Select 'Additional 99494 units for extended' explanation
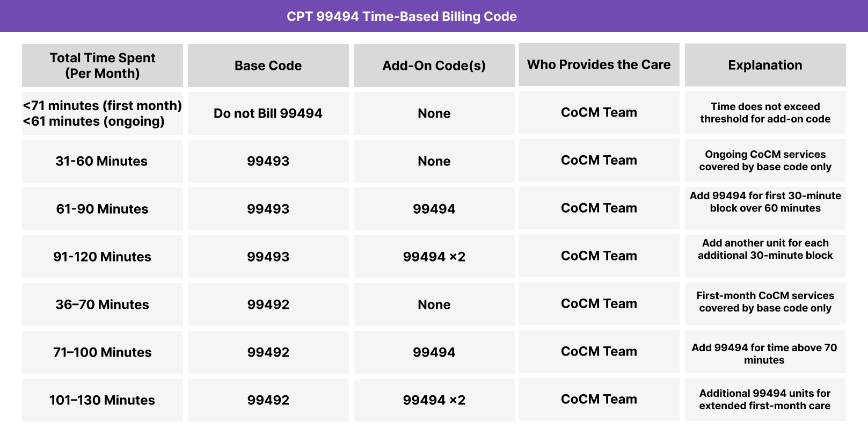The width and height of the screenshot is (868, 435). point(764,400)
